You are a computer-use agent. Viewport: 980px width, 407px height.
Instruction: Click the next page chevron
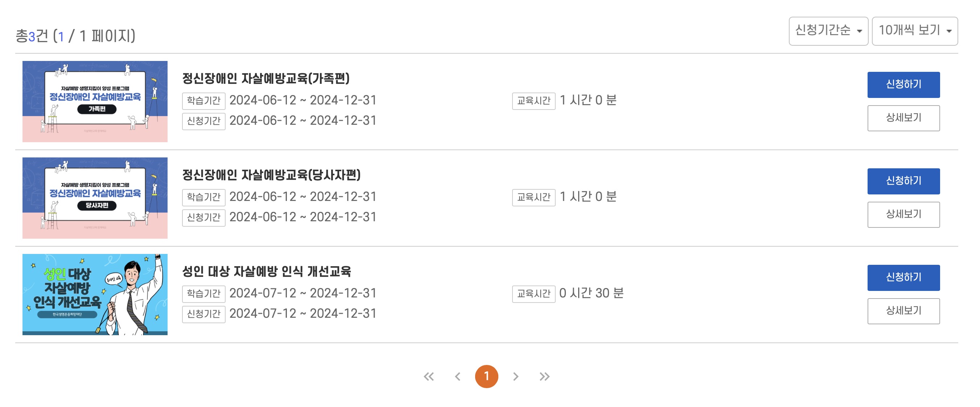click(x=516, y=376)
